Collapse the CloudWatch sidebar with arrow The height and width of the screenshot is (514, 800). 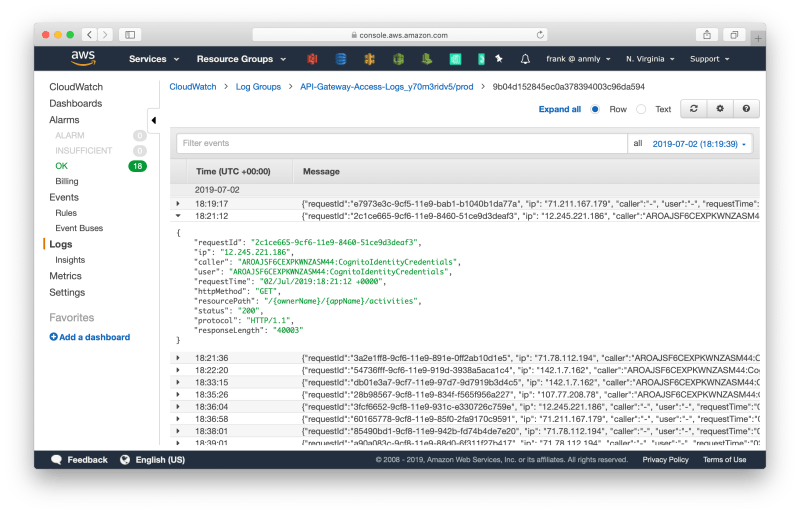pos(154,120)
